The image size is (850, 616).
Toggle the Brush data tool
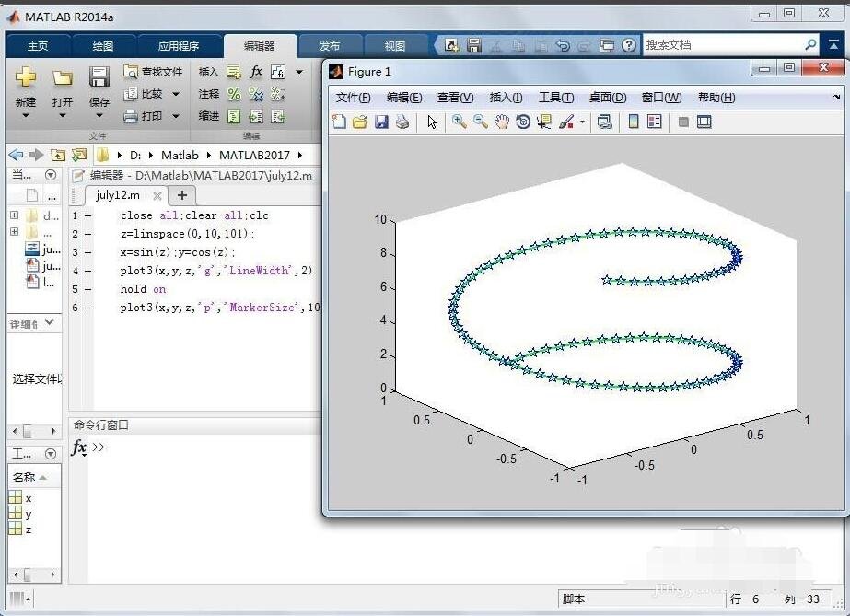[566, 122]
